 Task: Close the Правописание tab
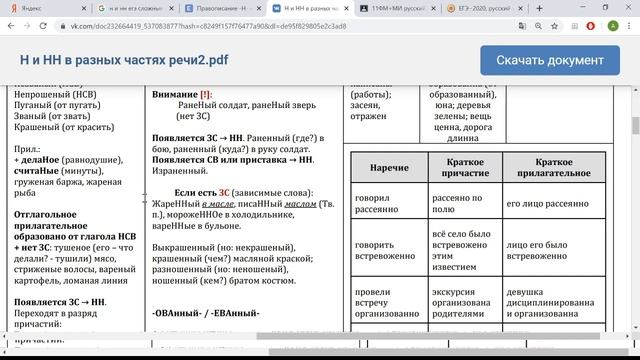click(x=259, y=8)
